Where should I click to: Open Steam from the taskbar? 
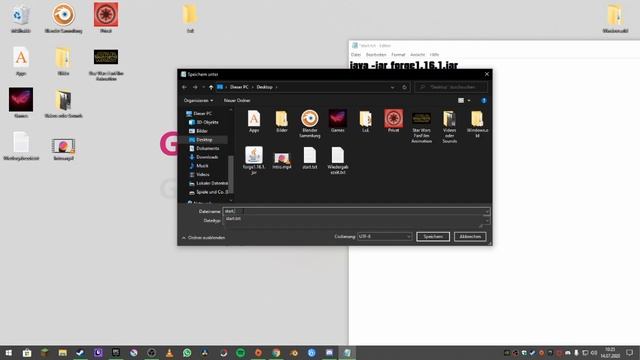tap(80, 353)
